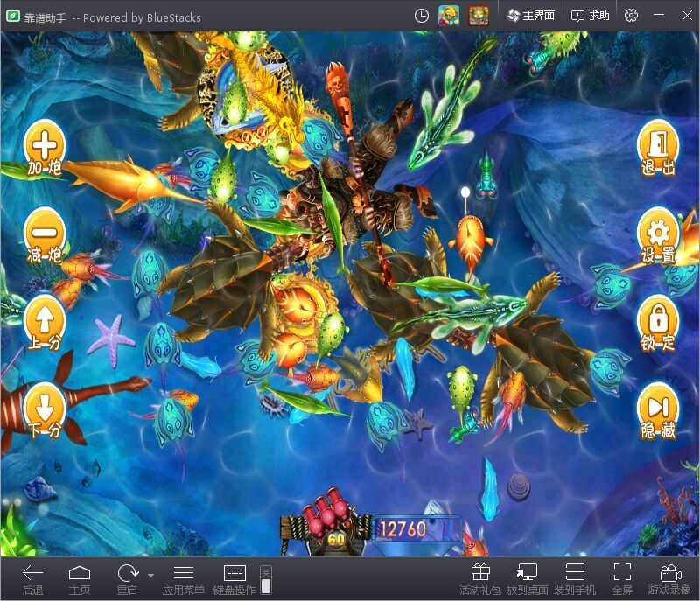This screenshot has width=700, height=601.
Task: Toggle the 锁定 (lock target) padlock button
Action: pos(657,322)
